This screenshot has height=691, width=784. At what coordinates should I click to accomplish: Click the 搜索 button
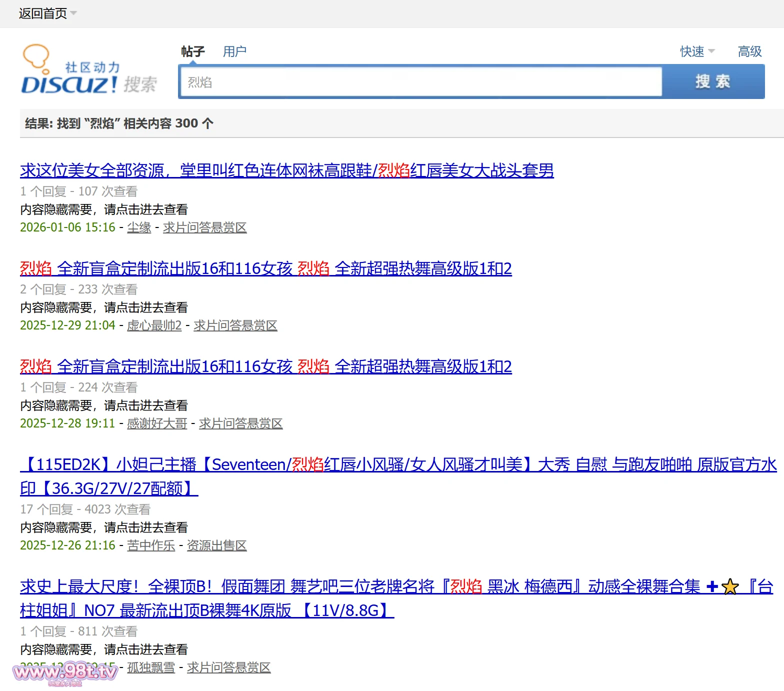(713, 81)
